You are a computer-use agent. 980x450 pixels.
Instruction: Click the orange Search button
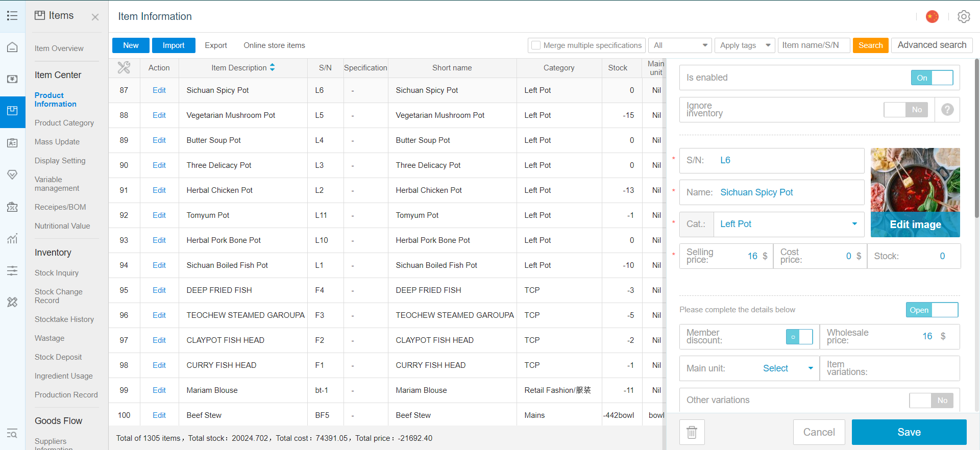coord(870,45)
